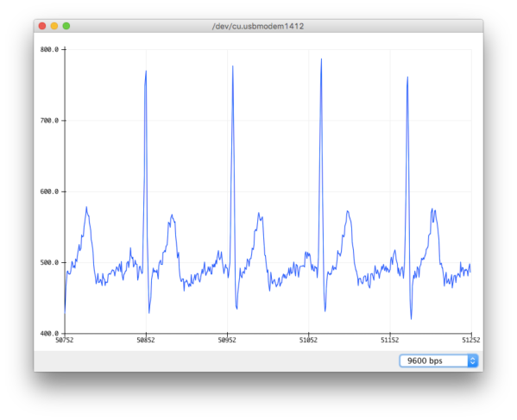Close the serial plotter window
The height and width of the screenshot is (420, 517).
tap(42, 26)
